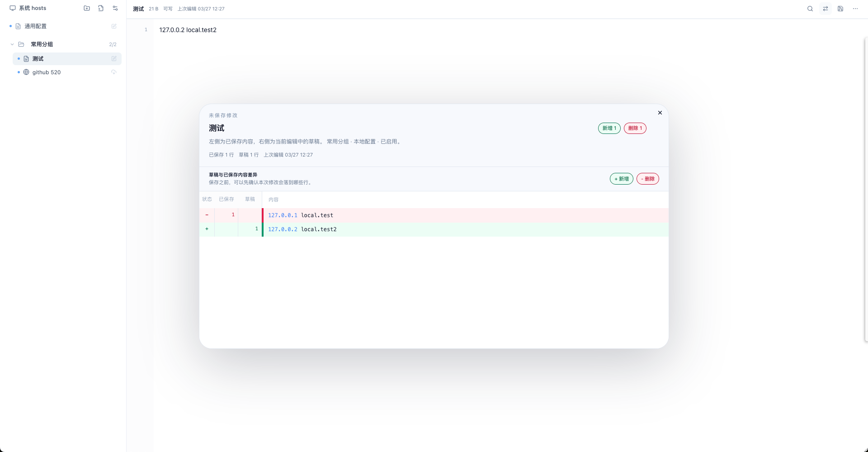Click the save floppy disk icon
868x452 pixels.
[840, 9]
